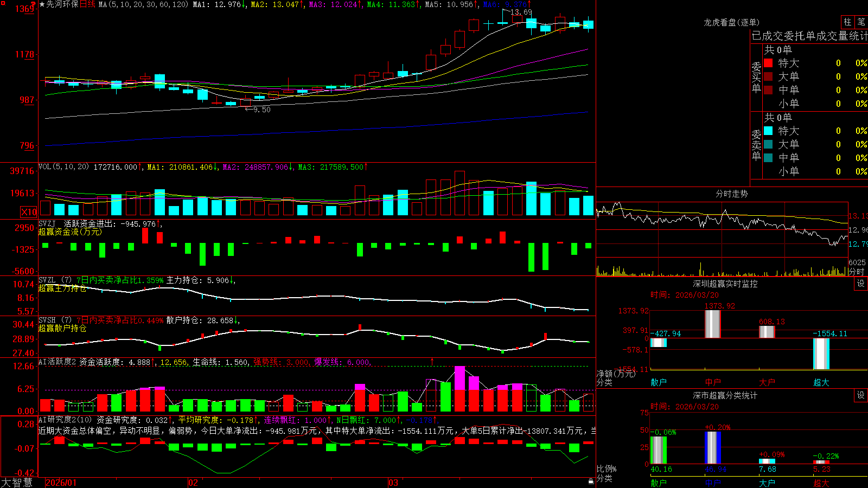Screen dimensions: 868x488
Task: Click the 散户 bar valued -427.94
Action: point(659,343)
